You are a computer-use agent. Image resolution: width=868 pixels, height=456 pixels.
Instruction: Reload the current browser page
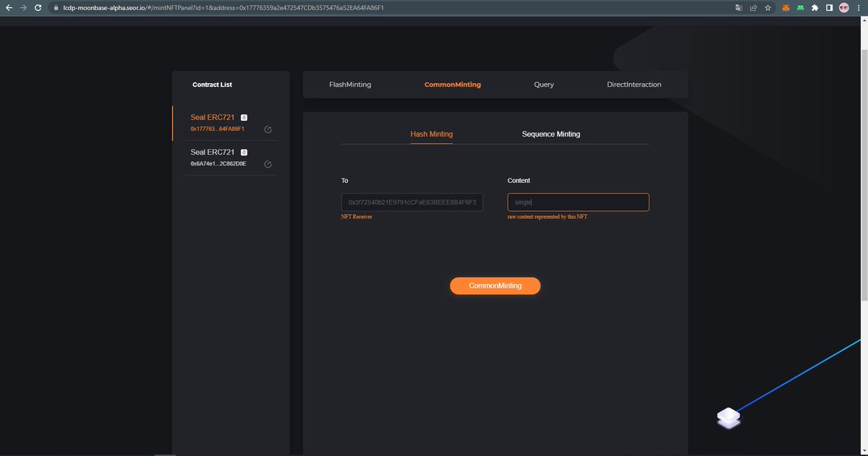tap(38, 7)
